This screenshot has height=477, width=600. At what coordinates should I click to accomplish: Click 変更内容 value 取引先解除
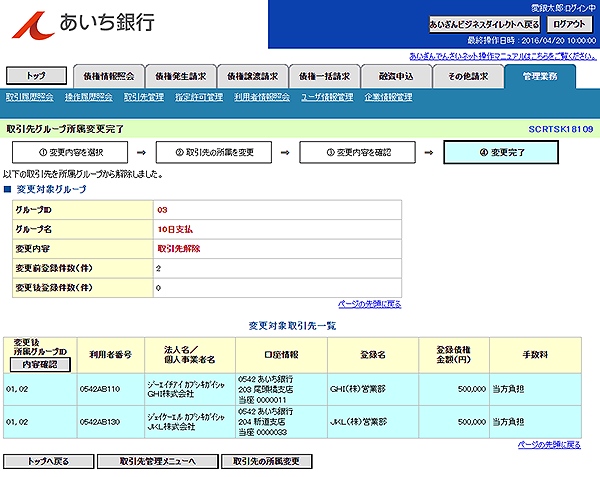pos(179,249)
